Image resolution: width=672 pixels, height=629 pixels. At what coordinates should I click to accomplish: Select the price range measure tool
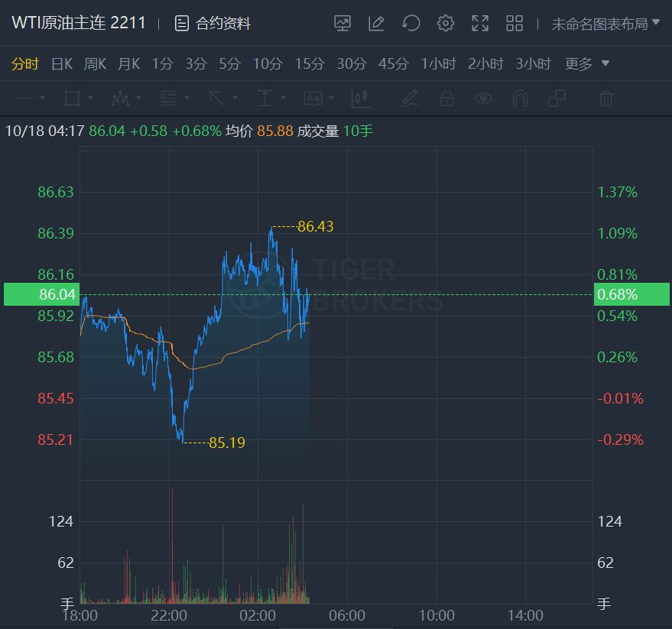(x=265, y=98)
